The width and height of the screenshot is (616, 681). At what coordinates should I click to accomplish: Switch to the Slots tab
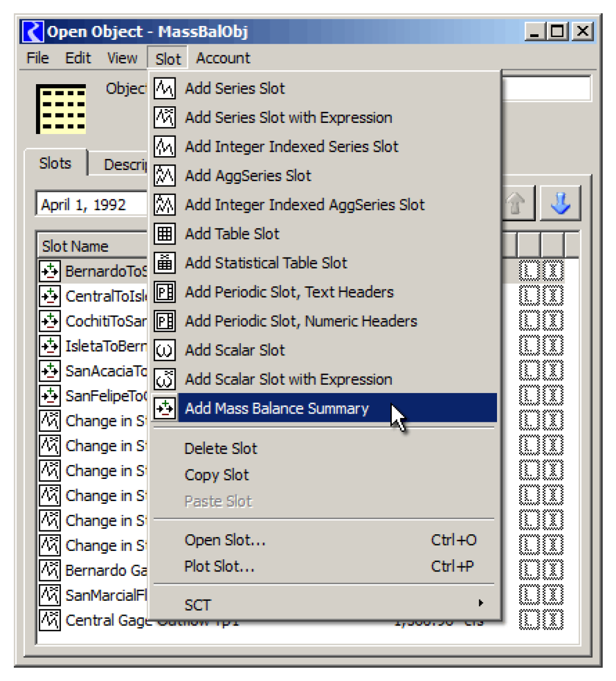coord(55,163)
